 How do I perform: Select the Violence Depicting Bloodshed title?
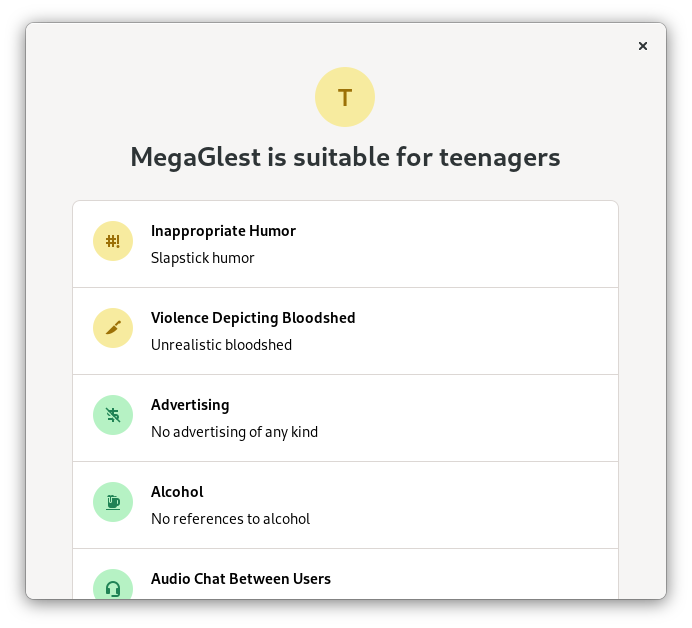(253, 318)
